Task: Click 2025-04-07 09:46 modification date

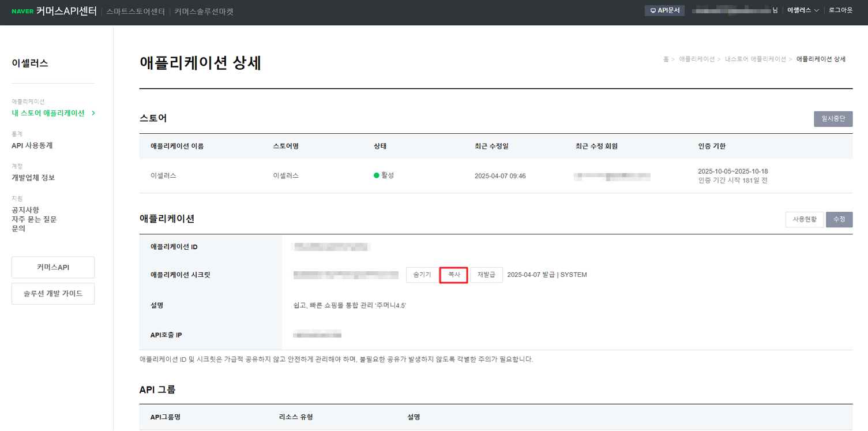Action: point(500,176)
